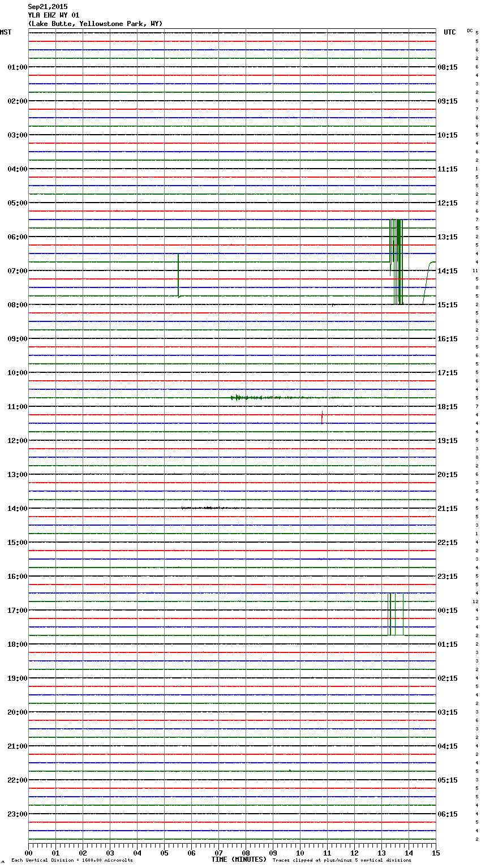
Task: Click the Lake Butte, Yellowstone Park location text
Action: (95, 24)
